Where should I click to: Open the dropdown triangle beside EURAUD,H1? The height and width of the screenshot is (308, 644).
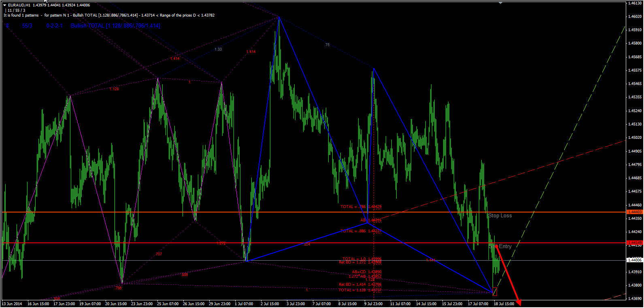(5, 5)
